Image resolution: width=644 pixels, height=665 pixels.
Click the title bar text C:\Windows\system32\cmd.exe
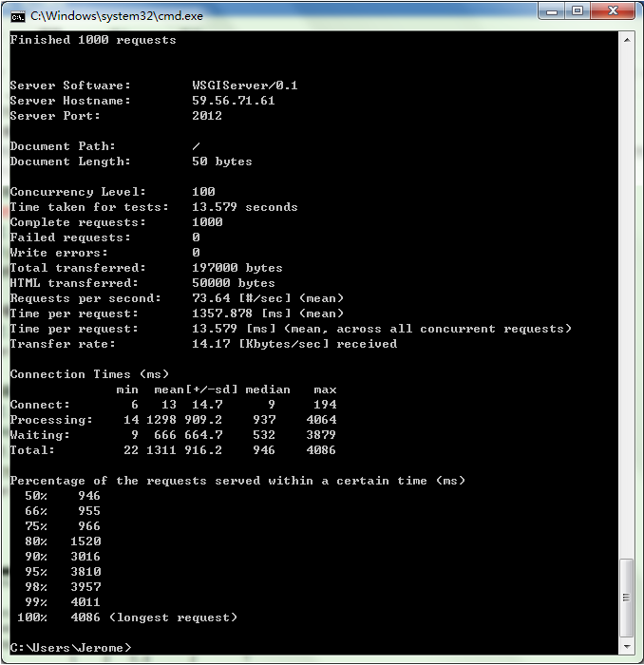(x=117, y=16)
